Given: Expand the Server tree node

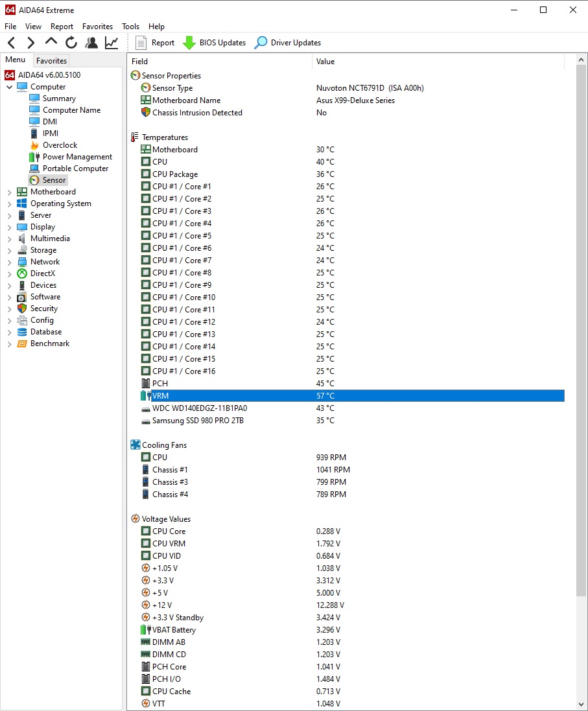Looking at the screenshot, I should point(10,215).
